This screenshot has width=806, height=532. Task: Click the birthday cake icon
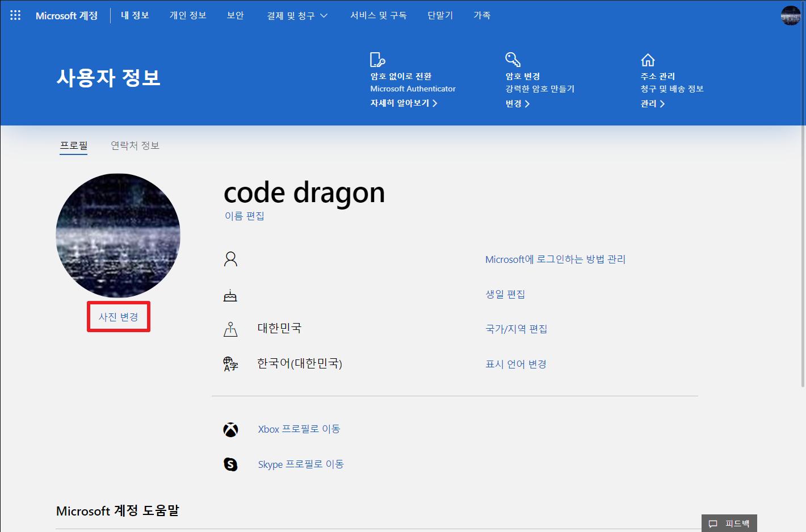point(230,295)
